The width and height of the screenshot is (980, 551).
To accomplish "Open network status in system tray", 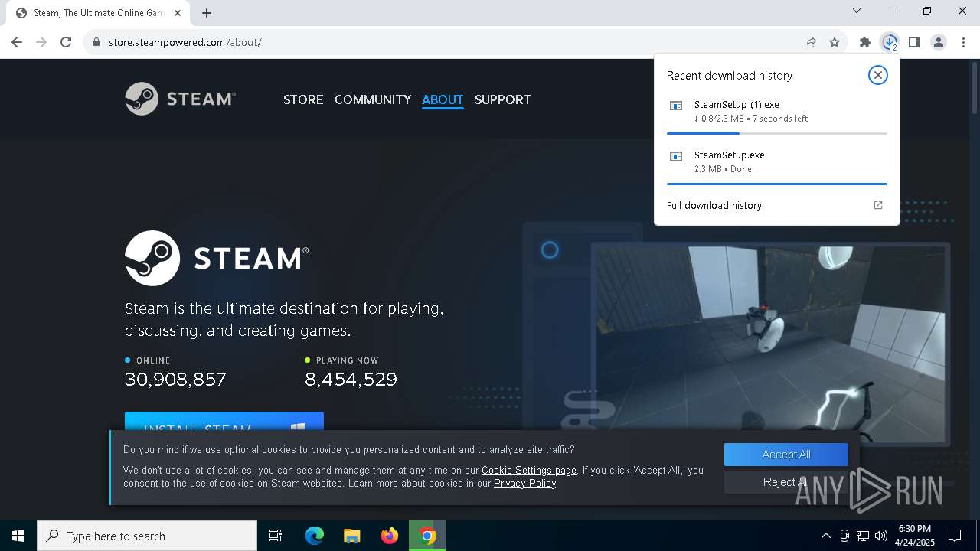I will (863, 536).
